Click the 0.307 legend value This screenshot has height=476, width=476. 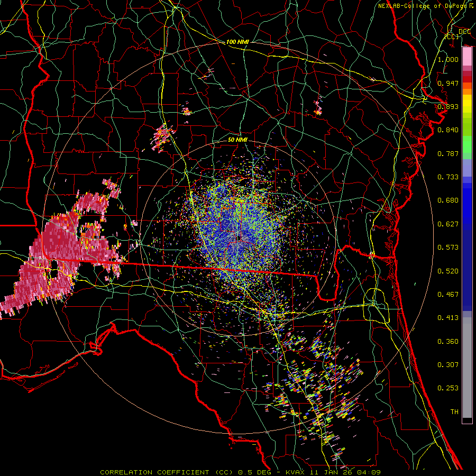pyautogui.click(x=448, y=365)
